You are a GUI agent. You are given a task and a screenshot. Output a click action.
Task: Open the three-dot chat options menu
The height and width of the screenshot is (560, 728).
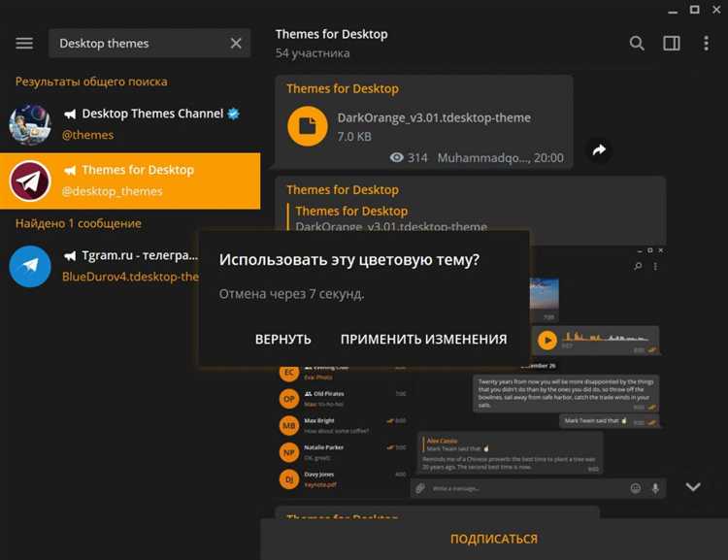tap(707, 43)
